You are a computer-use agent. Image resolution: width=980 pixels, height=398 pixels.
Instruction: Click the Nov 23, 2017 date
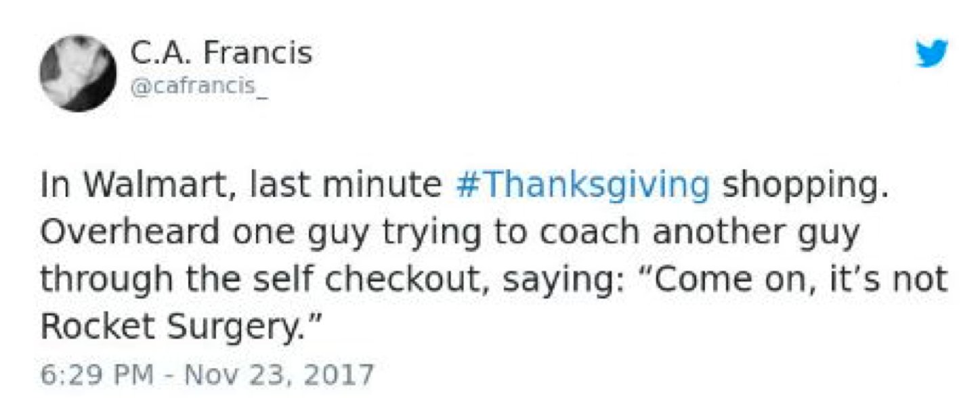[x=267, y=374]
